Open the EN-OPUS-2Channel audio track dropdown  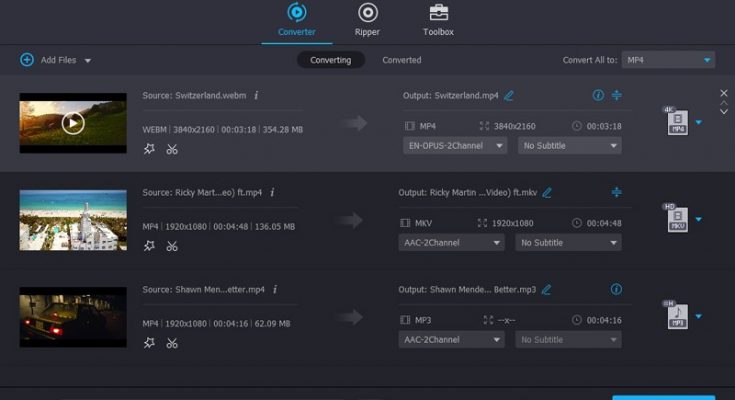454,146
